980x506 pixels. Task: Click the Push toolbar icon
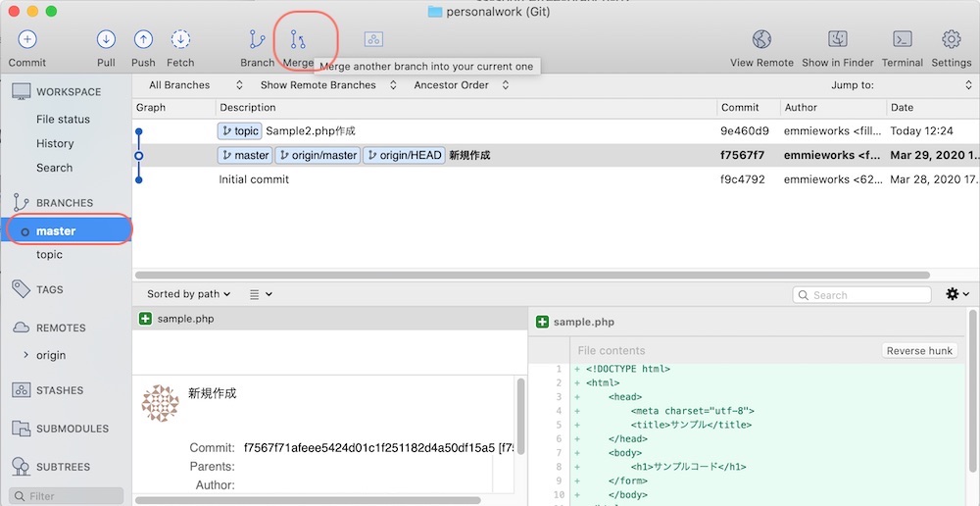pos(143,39)
